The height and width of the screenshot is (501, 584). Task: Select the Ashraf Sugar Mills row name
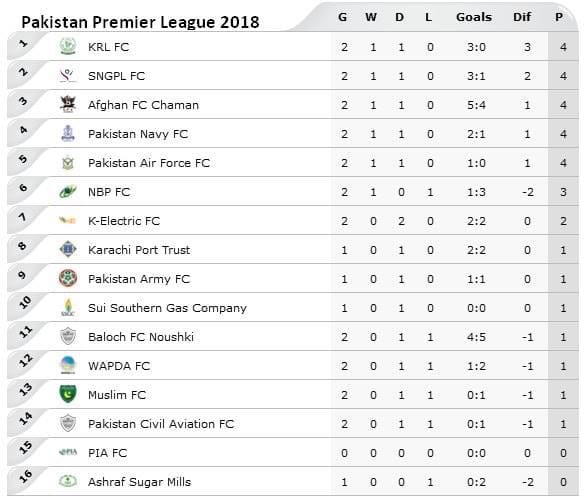pyautogui.click(x=139, y=482)
